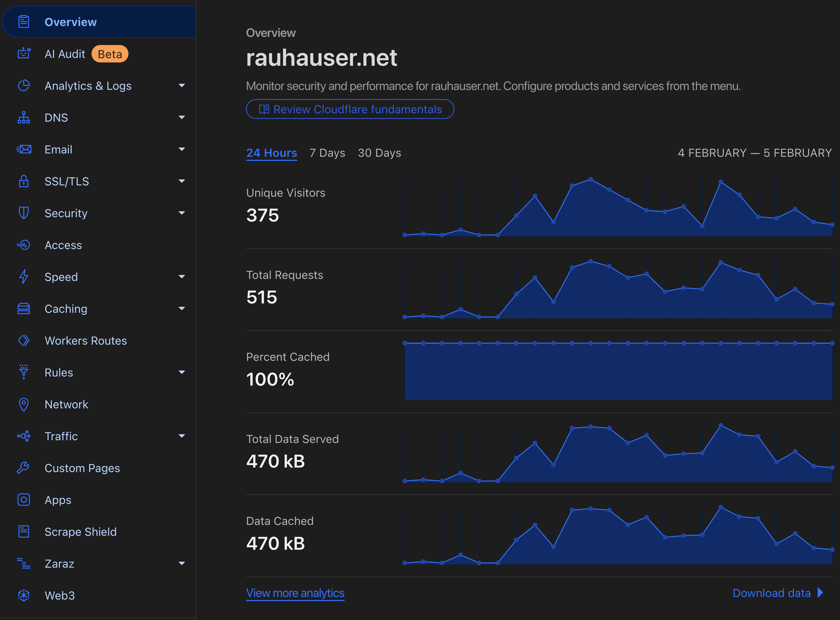This screenshot has width=840, height=620.
Task: Click the Beta badge next to AI Audit
Action: pos(109,54)
